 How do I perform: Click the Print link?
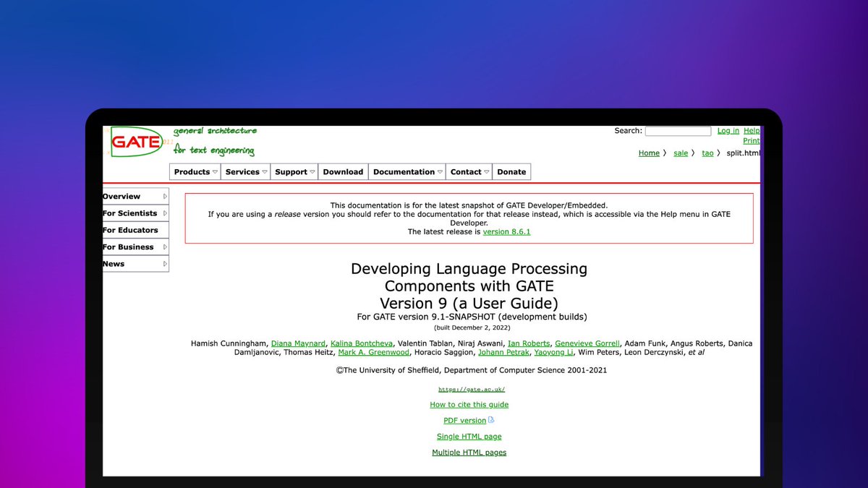(752, 141)
